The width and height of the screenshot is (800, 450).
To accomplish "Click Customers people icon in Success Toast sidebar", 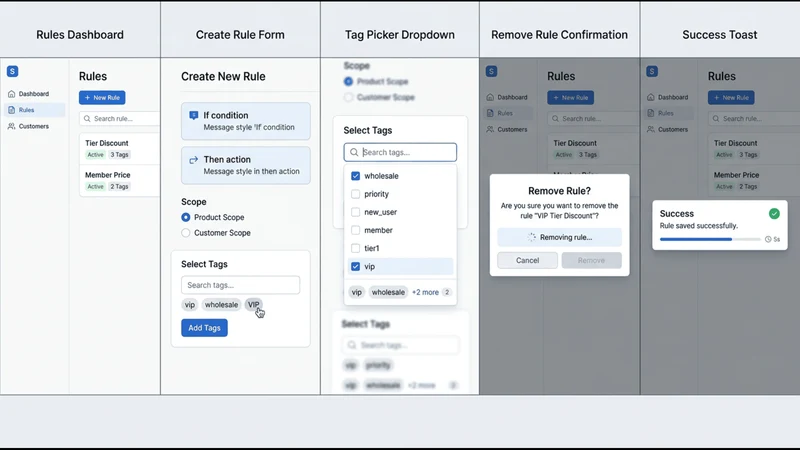I will [651, 130].
